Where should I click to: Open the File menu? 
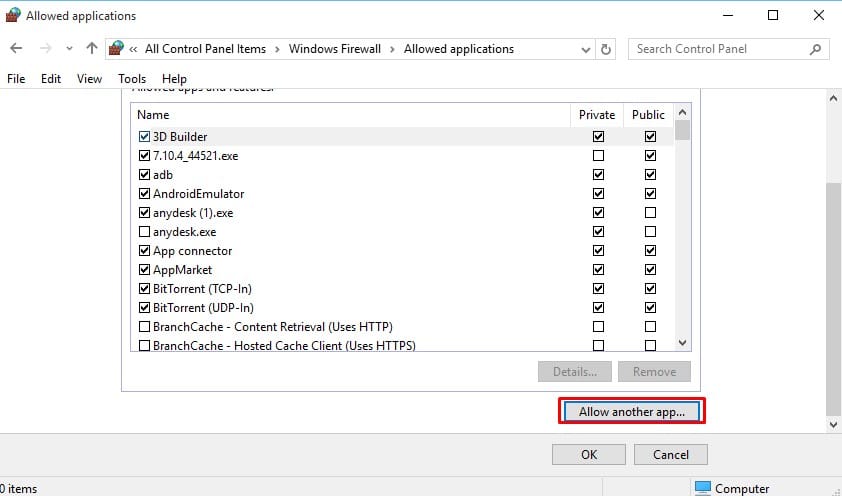[16, 79]
